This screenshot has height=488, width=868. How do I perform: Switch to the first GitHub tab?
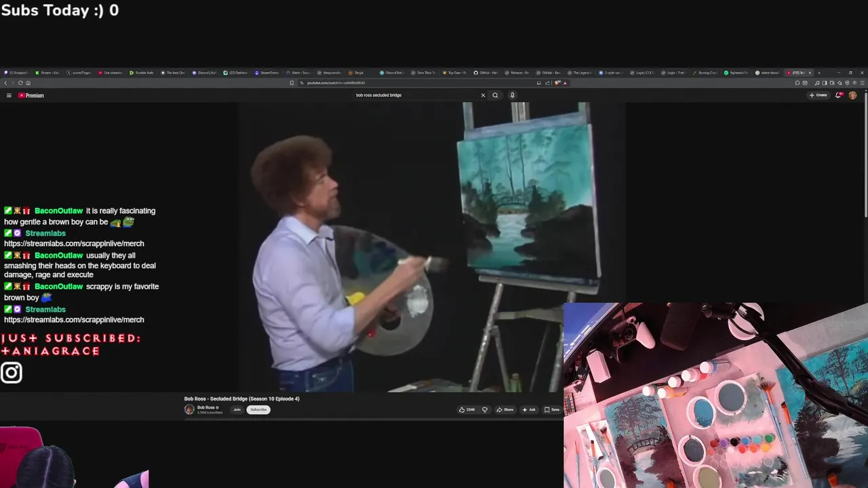click(486, 73)
